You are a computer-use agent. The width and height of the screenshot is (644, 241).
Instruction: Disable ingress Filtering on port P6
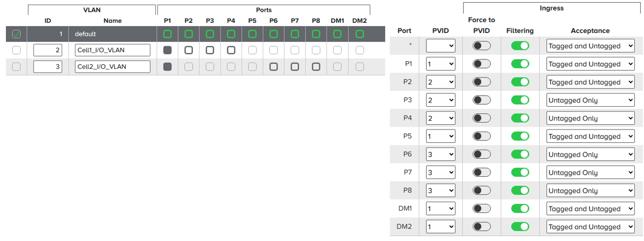point(520,154)
